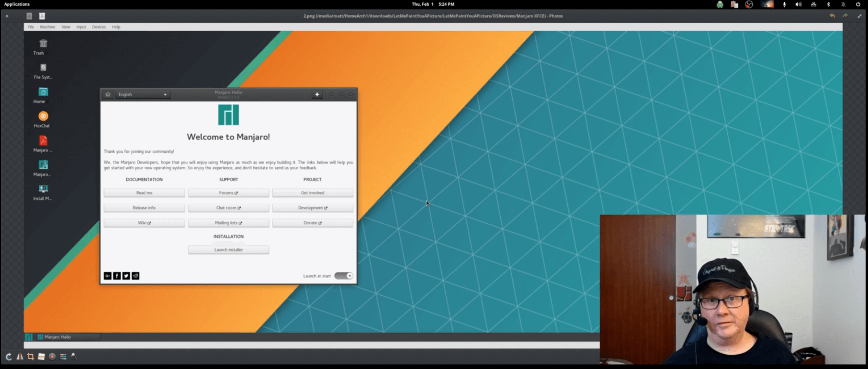The width and height of the screenshot is (868, 369).
Task: Click the home icon in Manjaro Hello
Action: [108, 94]
